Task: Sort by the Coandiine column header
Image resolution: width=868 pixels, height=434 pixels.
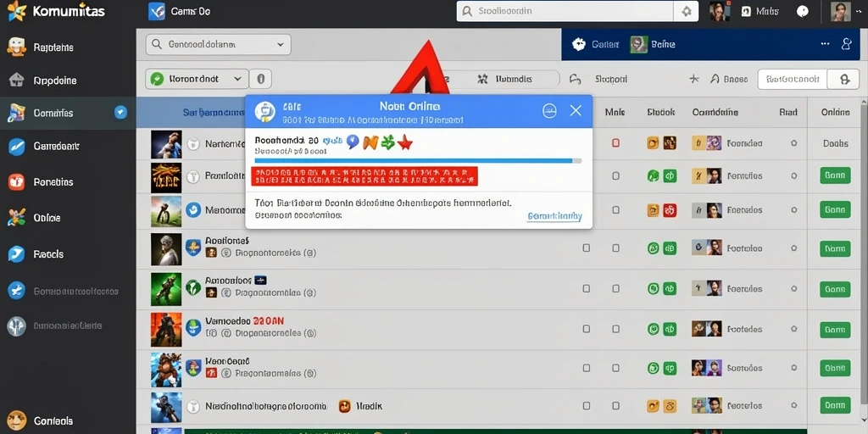Action: click(x=715, y=113)
